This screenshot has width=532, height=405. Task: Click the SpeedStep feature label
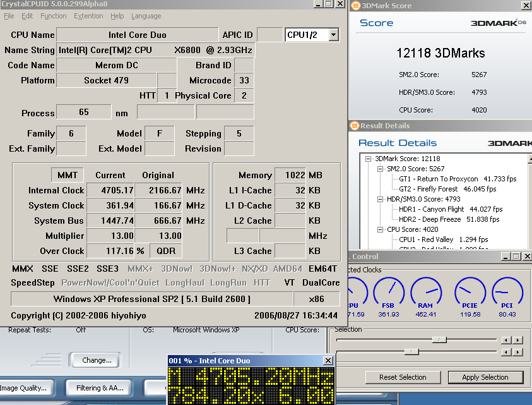[33, 282]
